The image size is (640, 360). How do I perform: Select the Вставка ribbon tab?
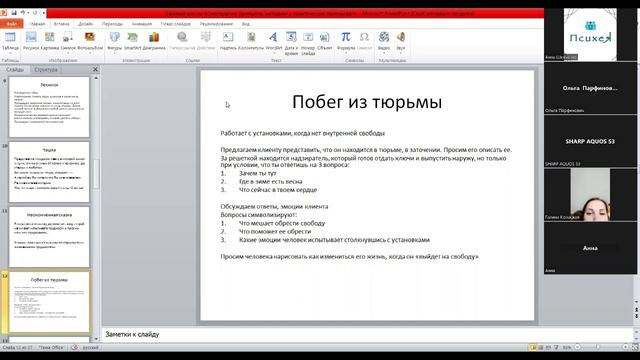[62, 24]
